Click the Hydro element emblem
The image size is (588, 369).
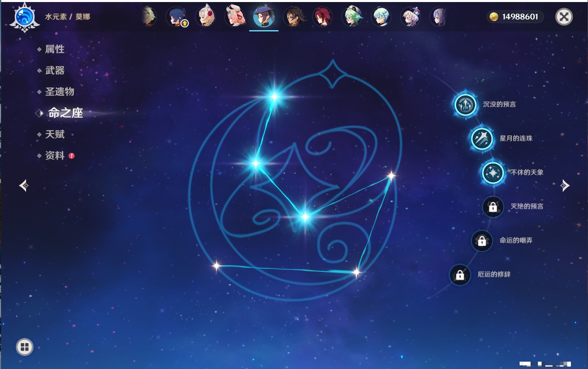tap(24, 18)
